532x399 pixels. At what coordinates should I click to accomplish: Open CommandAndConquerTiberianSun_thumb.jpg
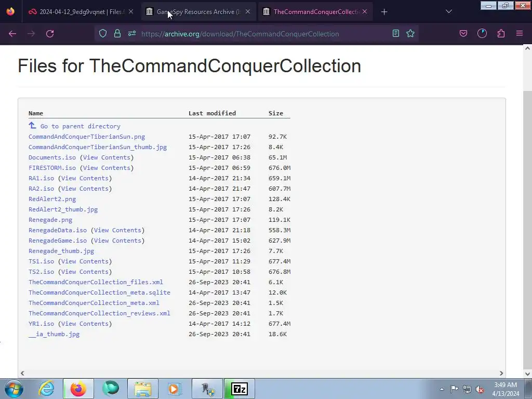(x=98, y=147)
